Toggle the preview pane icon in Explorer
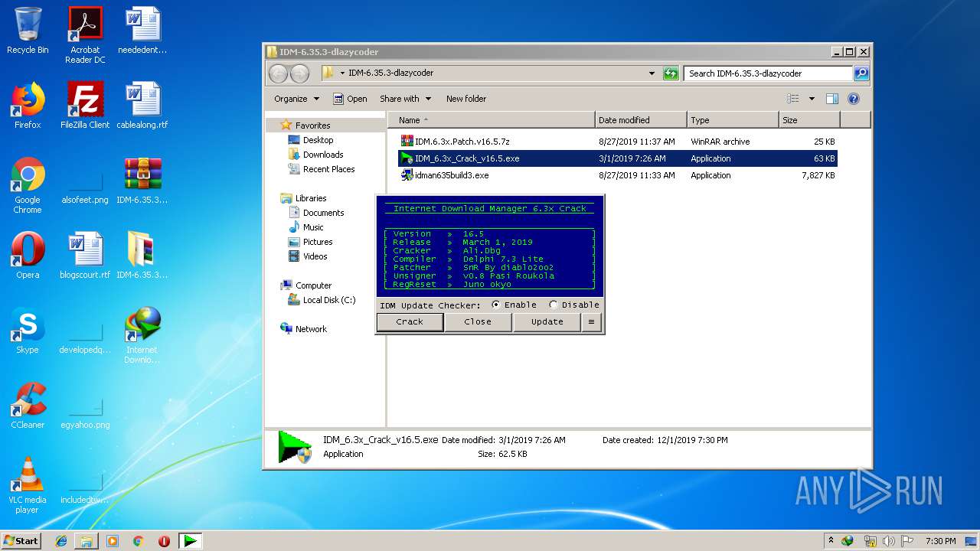This screenshot has height=551, width=980. coord(832,99)
